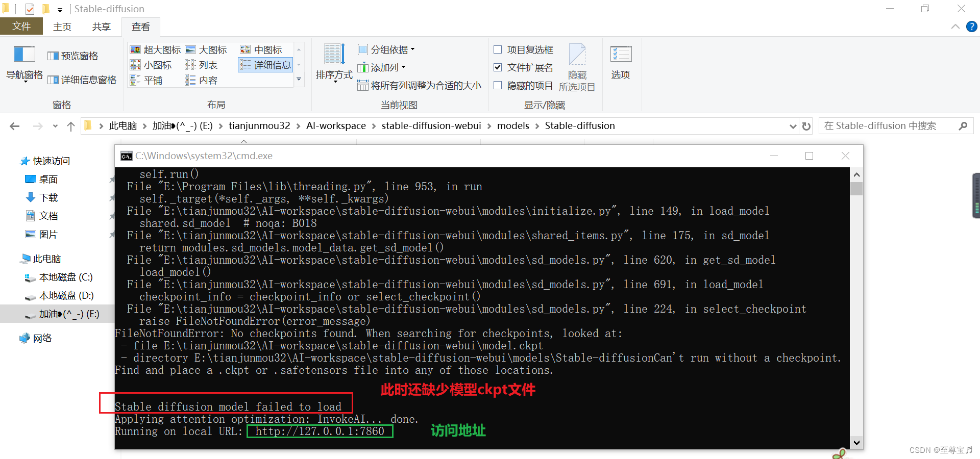Open the recent locations dropdown arrow

click(55, 126)
